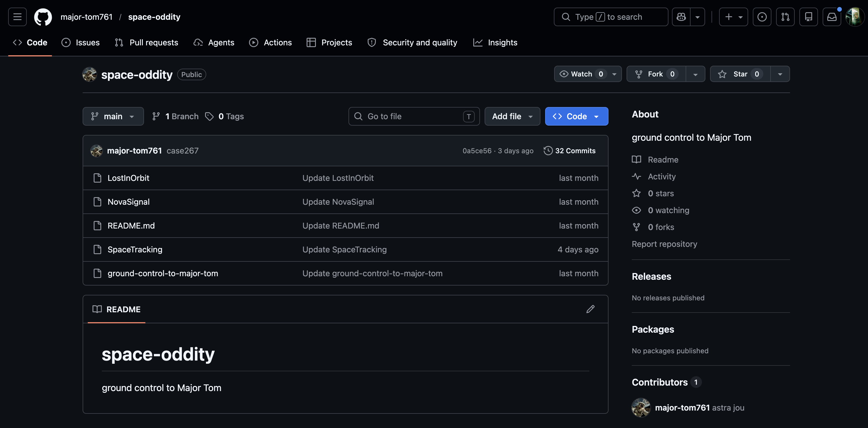Screen dimensions: 868x428
Task: Open contributor major-tom761 profile
Action: [x=682, y=407]
